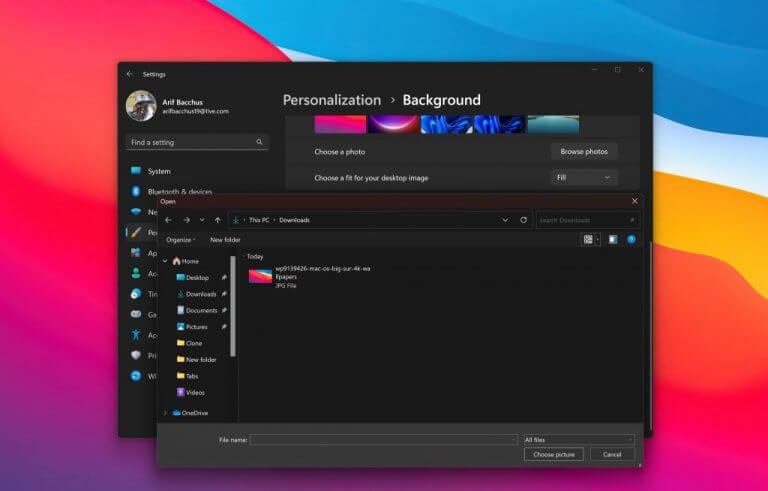Click the New folder button
This screenshot has height=491, width=768.
click(x=225, y=240)
